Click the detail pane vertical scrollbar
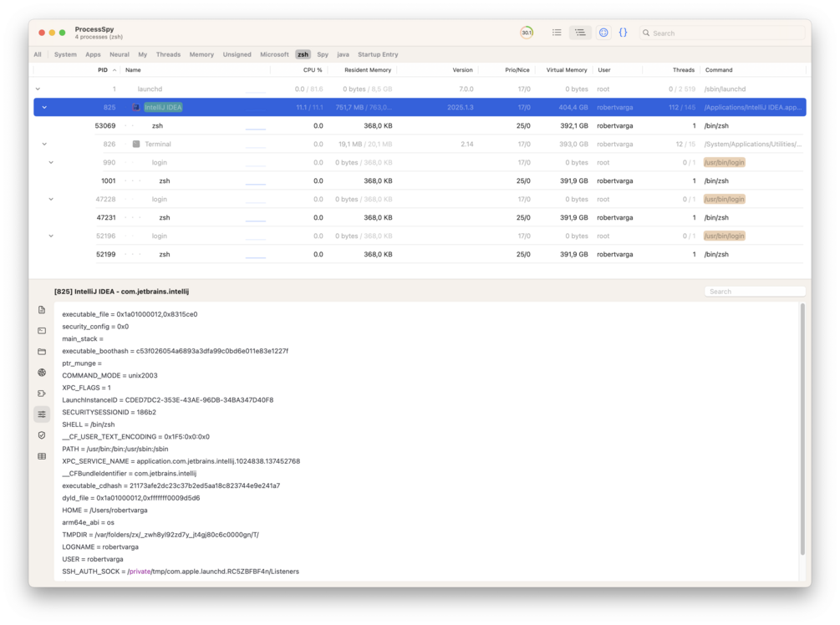The width and height of the screenshot is (840, 625). (802, 429)
